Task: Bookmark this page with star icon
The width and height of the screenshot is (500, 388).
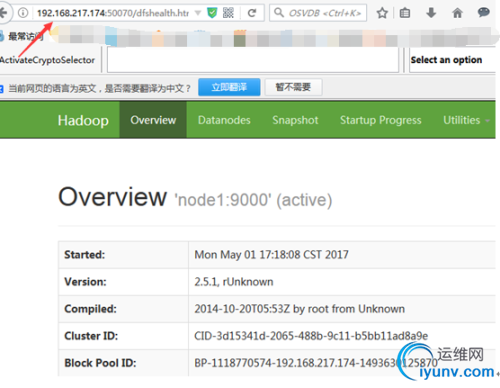Action: [382, 13]
